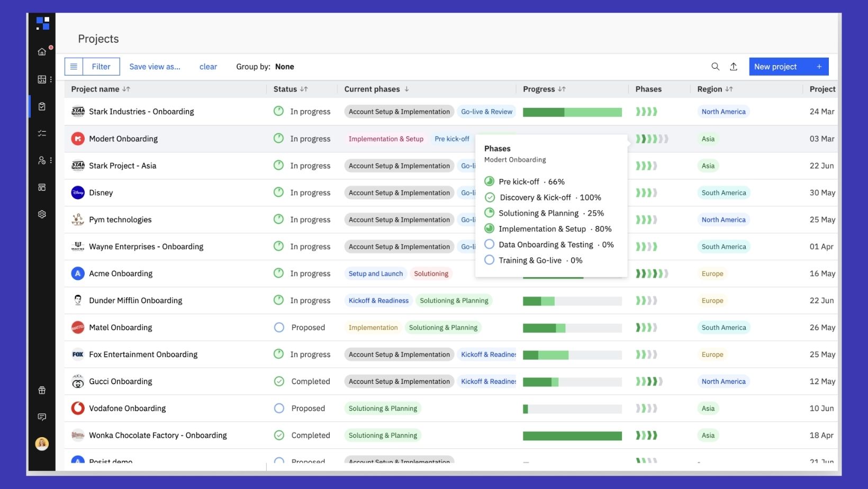Viewport: 868px width, 489px height.
Task: Click Discovery & Kick-off check circle in popup
Action: [490, 197]
